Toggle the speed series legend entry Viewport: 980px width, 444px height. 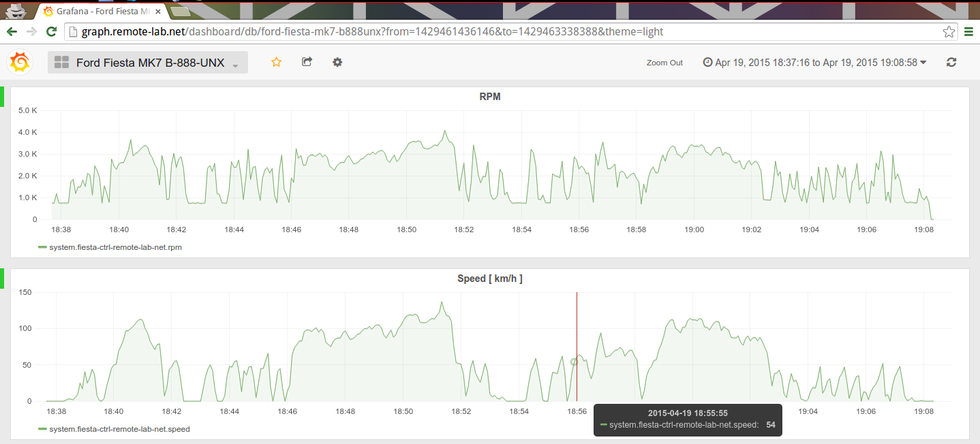(119, 429)
